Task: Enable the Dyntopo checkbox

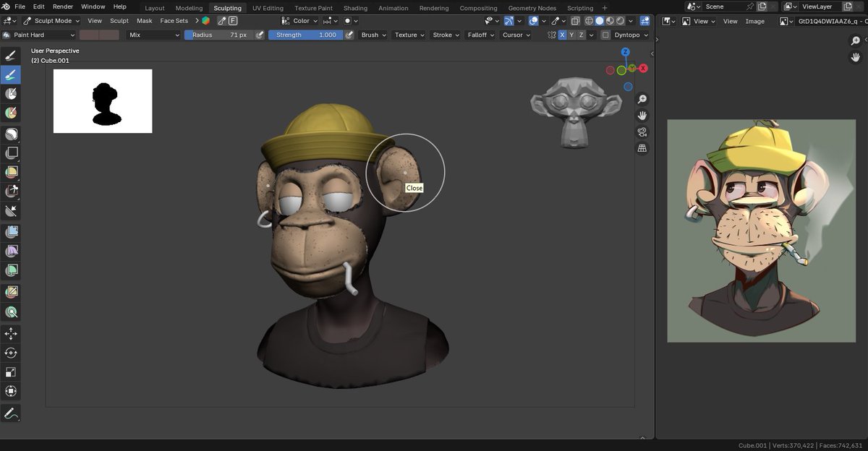Action: point(605,35)
